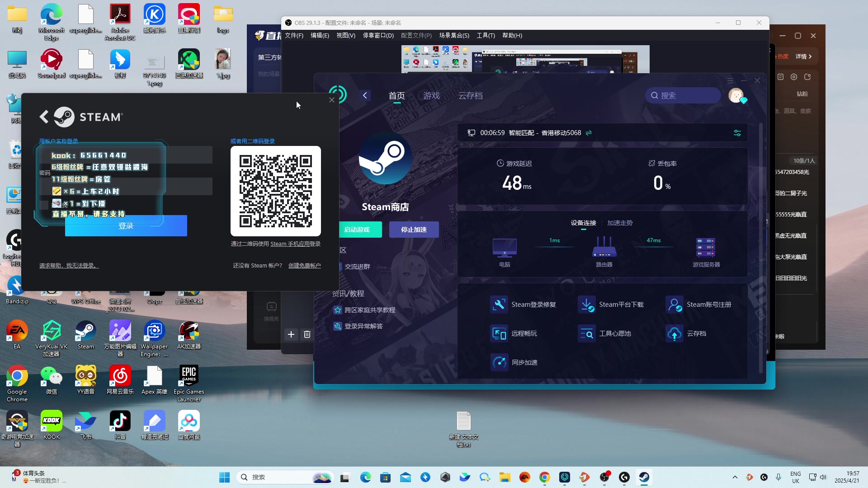Open the Steam desktop shortcut
This screenshot has width=868, height=488.
[85, 335]
